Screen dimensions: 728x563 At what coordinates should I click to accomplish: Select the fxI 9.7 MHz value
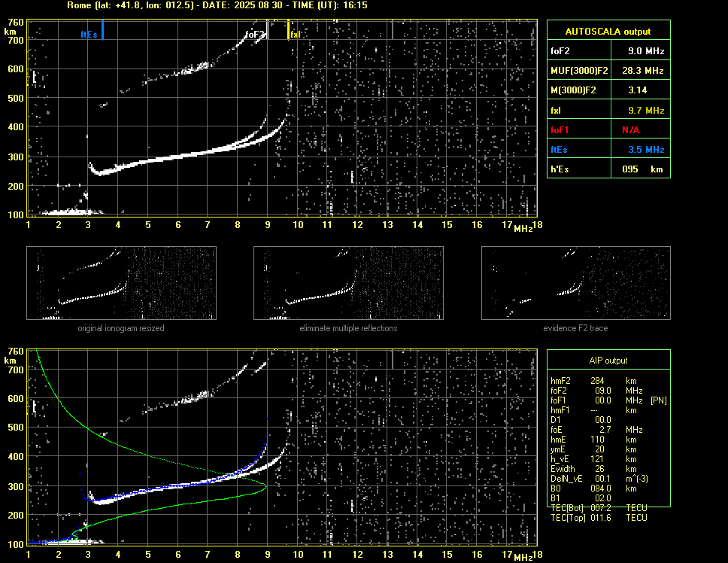[x=646, y=111]
